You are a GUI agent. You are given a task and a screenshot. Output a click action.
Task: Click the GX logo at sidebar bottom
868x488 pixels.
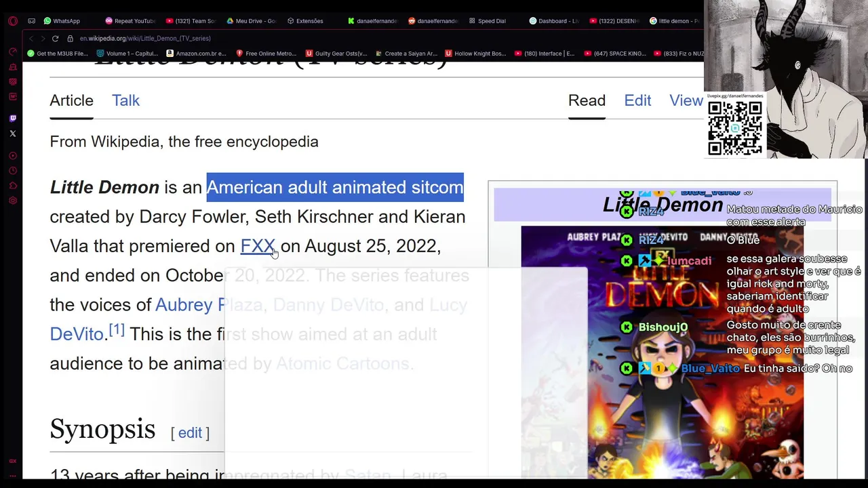[12, 461]
